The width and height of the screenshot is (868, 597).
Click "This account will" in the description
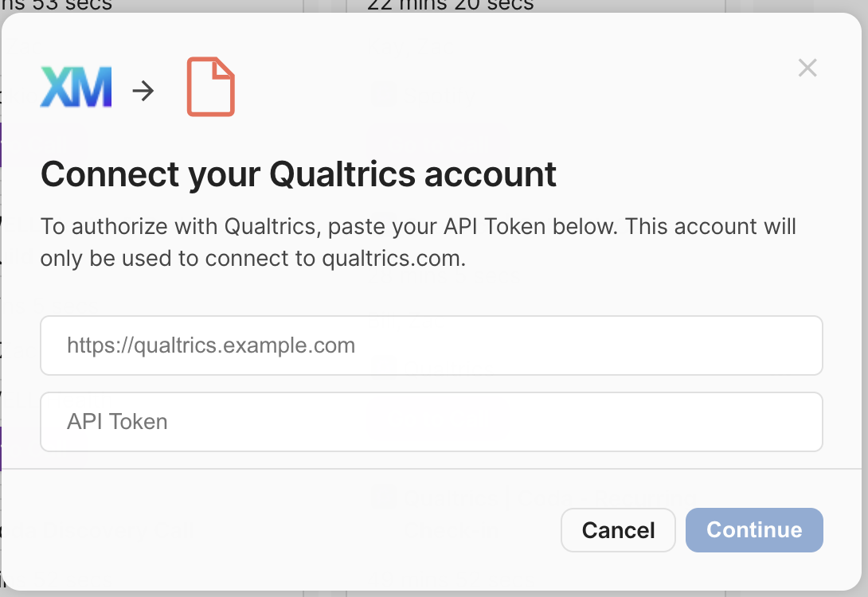tap(711, 226)
